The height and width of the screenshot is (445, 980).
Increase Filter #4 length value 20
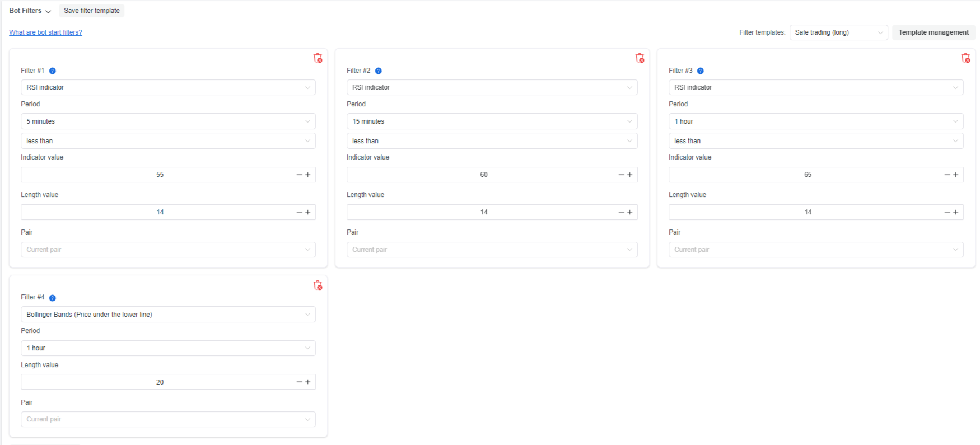[x=308, y=382]
